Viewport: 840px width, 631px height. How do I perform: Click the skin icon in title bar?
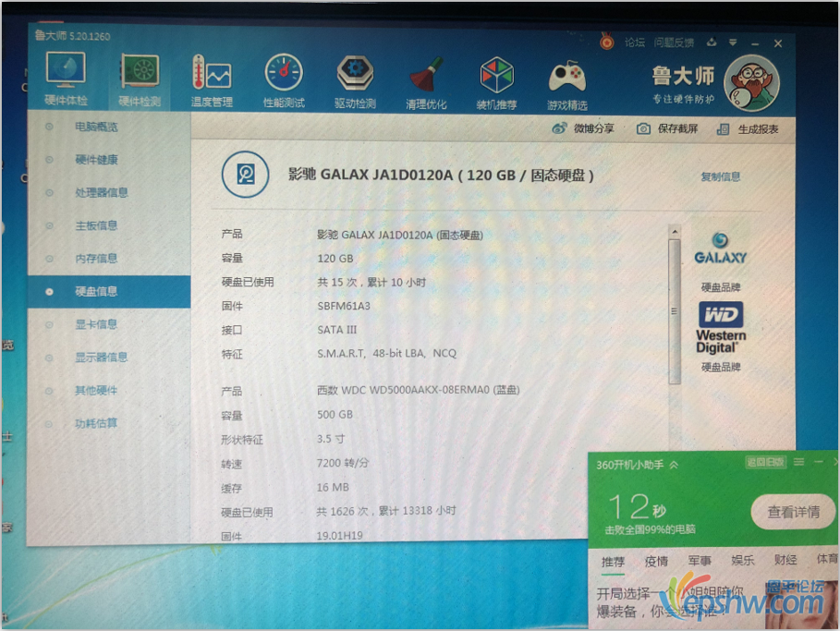(x=712, y=42)
